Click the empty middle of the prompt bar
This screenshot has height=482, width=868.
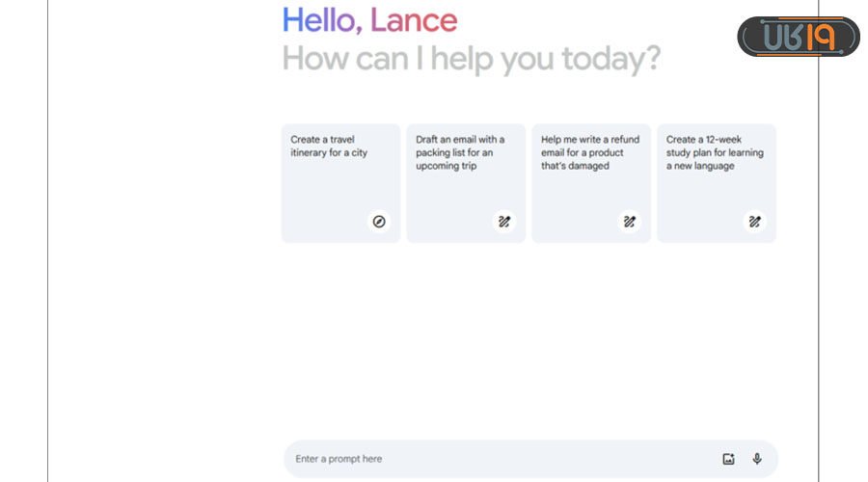point(540,459)
